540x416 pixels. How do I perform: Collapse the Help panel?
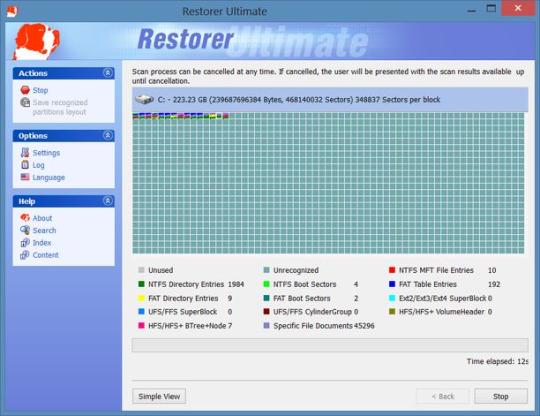pos(107,201)
